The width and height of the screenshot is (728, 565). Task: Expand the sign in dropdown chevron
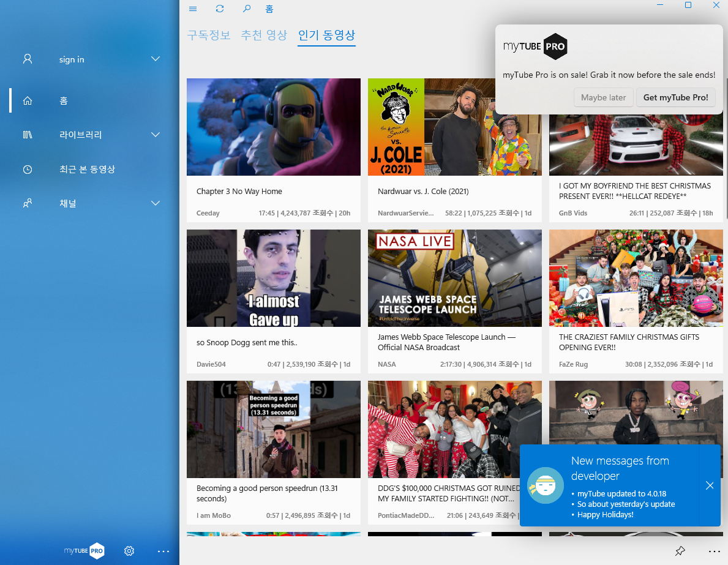(x=156, y=59)
